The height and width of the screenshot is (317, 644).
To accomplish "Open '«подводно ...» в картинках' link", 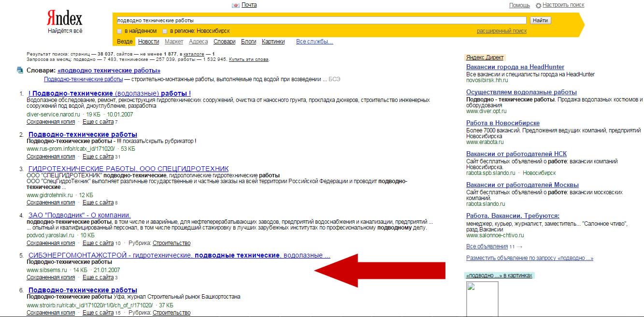I will point(499,275).
